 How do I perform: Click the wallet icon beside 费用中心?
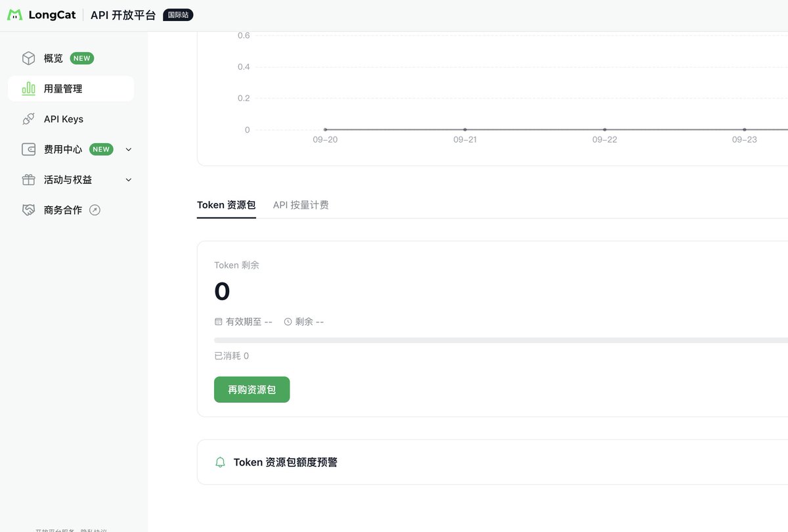[x=28, y=149]
